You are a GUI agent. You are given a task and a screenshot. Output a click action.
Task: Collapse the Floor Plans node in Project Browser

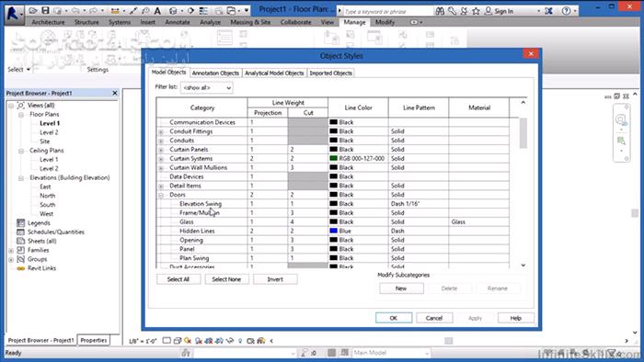pos(21,115)
